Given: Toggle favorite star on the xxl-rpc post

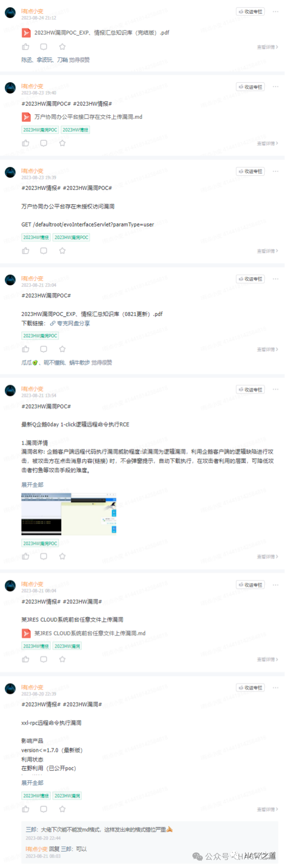Looking at the screenshot, I should point(62,809).
